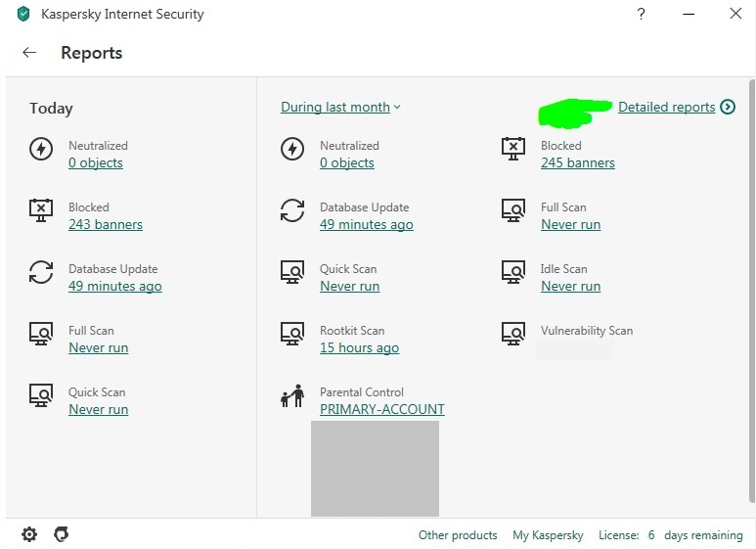Screen dimensions: 756x549
Task: Click the Rootkit Scan 15 hours ago link
Action: [x=359, y=347]
